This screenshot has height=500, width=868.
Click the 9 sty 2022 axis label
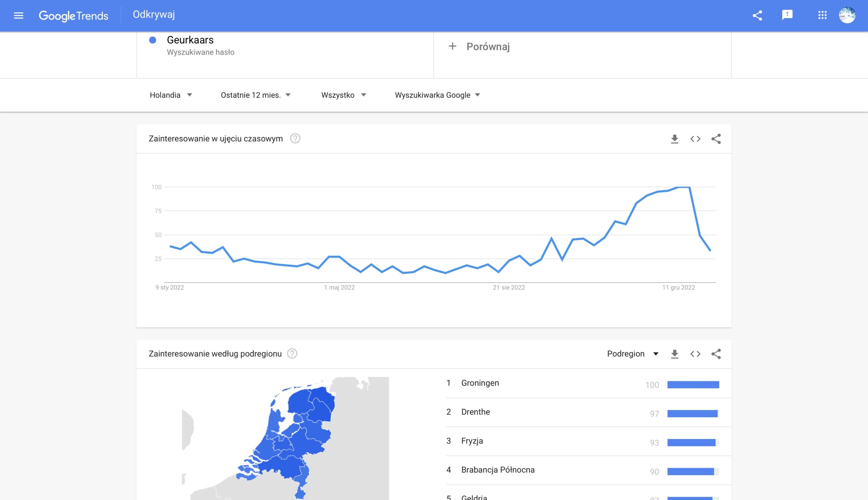(170, 287)
